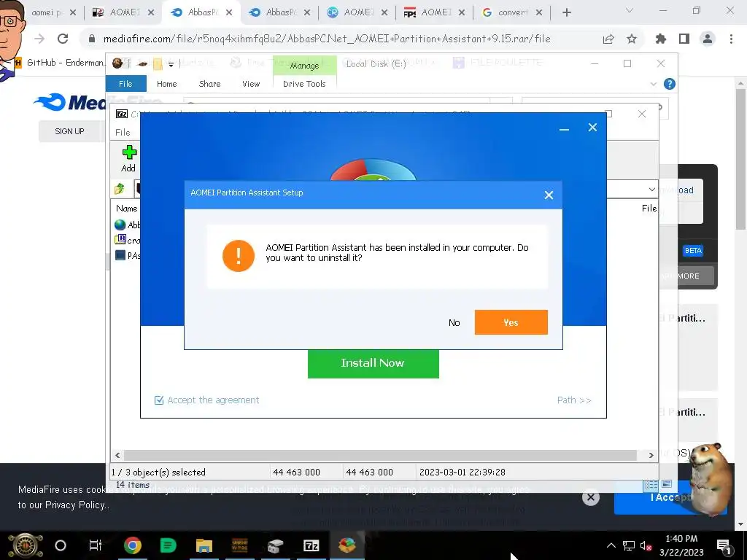
Task: Reload the MediaFire page in Chrome
Action: [x=63, y=39]
